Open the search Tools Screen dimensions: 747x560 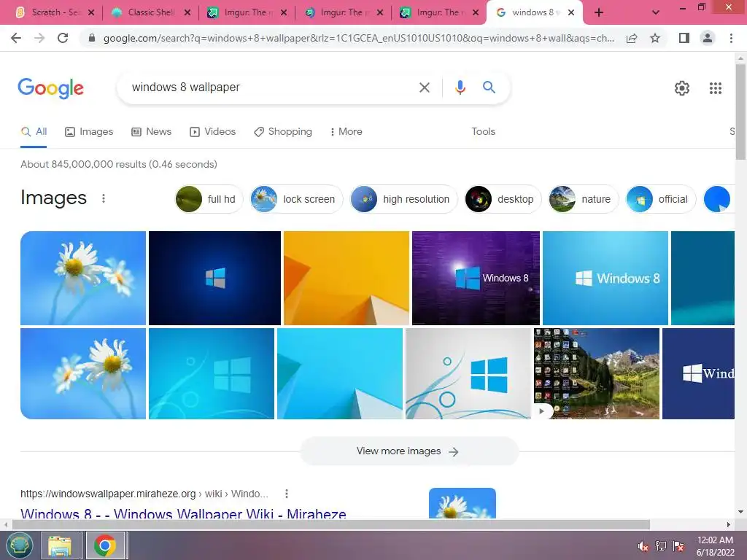[483, 132]
